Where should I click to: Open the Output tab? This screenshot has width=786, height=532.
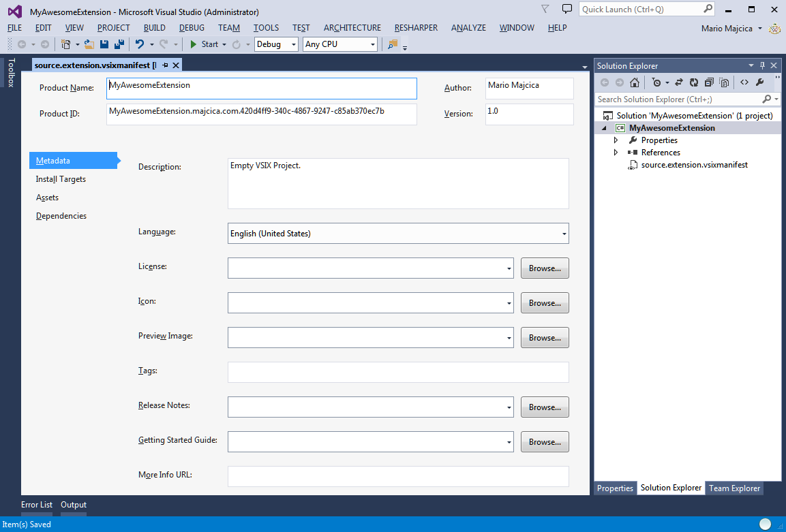point(74,505)
